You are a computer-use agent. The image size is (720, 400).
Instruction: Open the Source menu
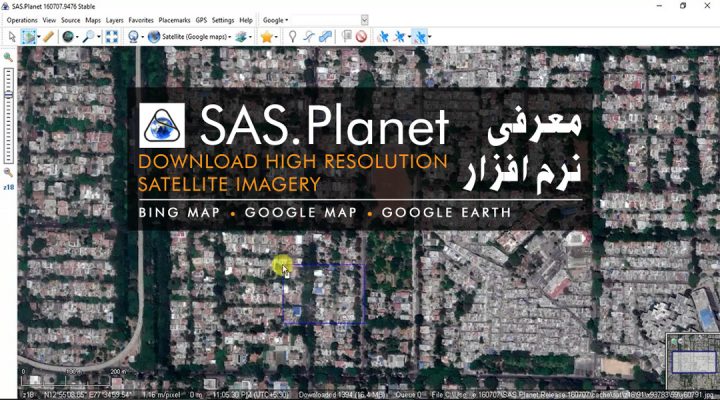pyautogui.click(x=70, y=20)
